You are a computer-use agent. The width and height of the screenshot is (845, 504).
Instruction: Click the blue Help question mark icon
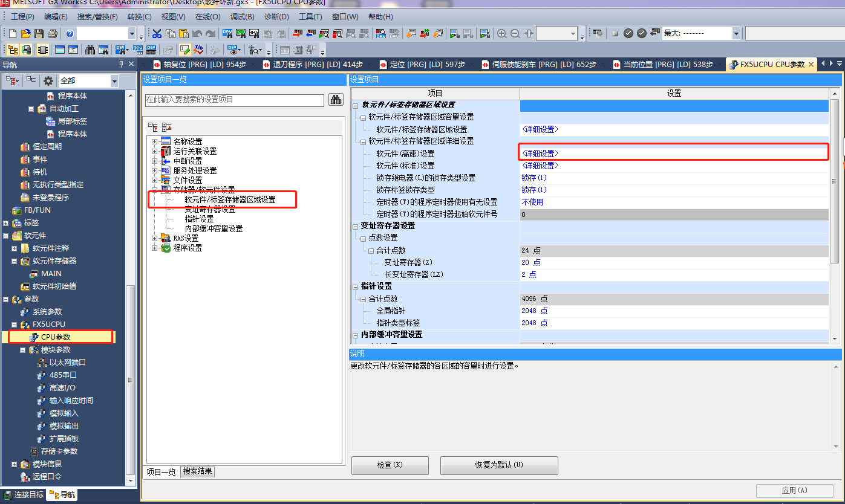tap(70, 33)
